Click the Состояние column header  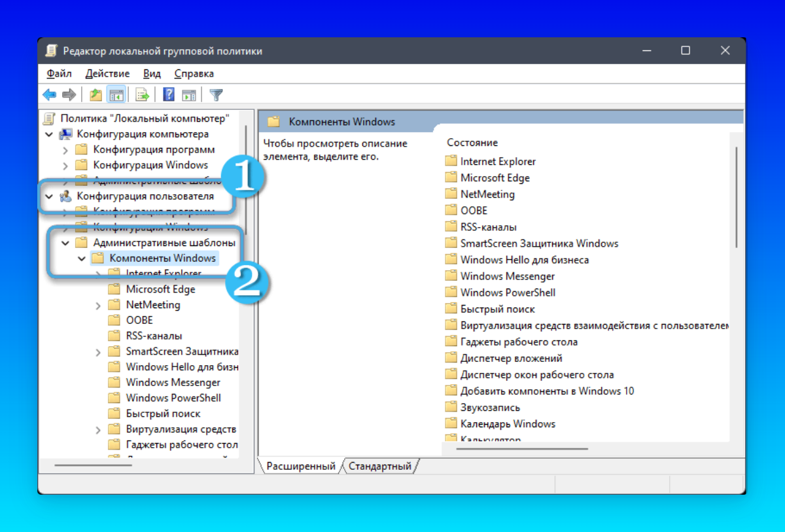click(x=472, y=143)
